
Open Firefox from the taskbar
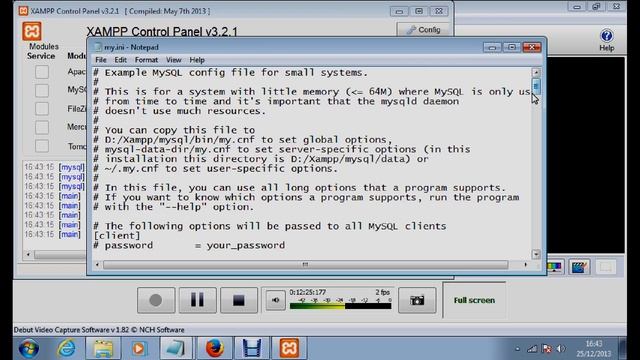(x=214, y=349)
